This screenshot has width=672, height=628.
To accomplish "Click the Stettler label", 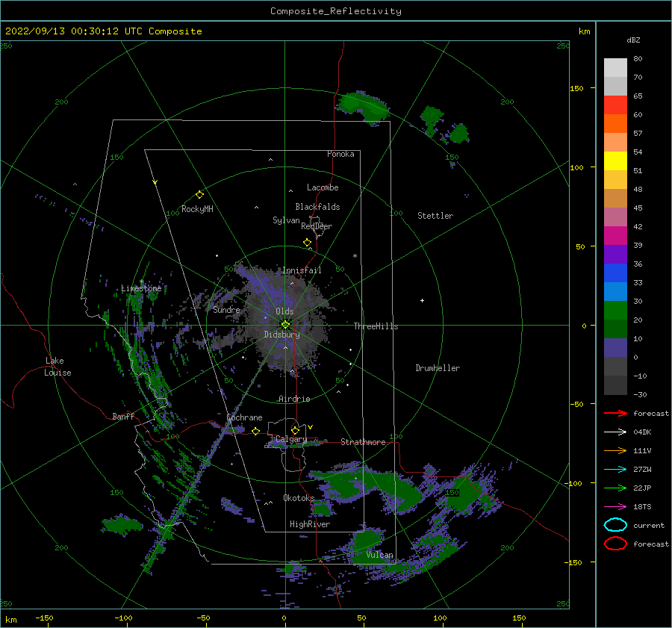I will 435,216.
